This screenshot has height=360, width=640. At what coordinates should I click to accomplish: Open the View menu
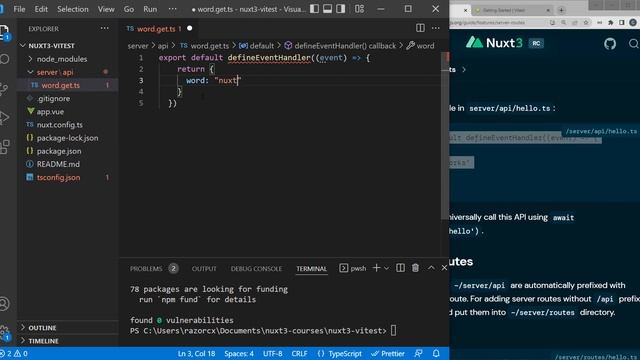point(106,9)
